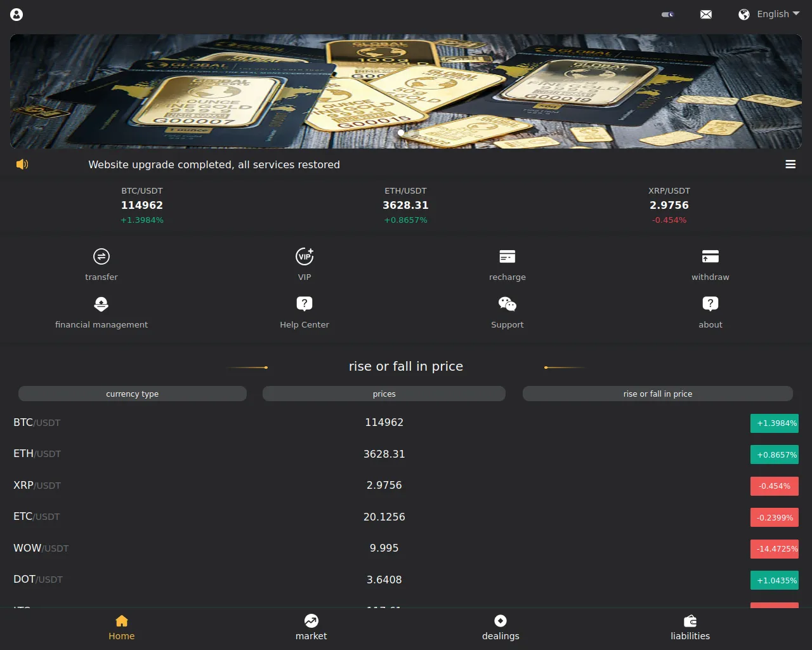Go to the Home tab
The width and height of the screenshot is (812, 650).
122,628
